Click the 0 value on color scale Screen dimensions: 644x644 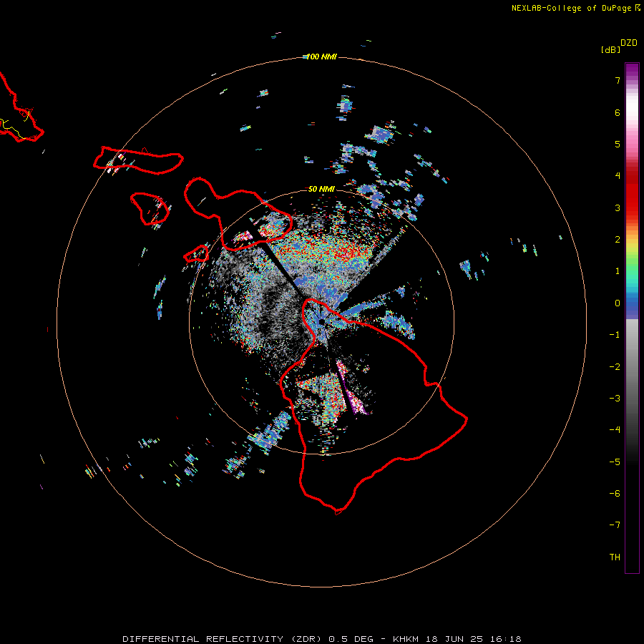pos(618,303)
